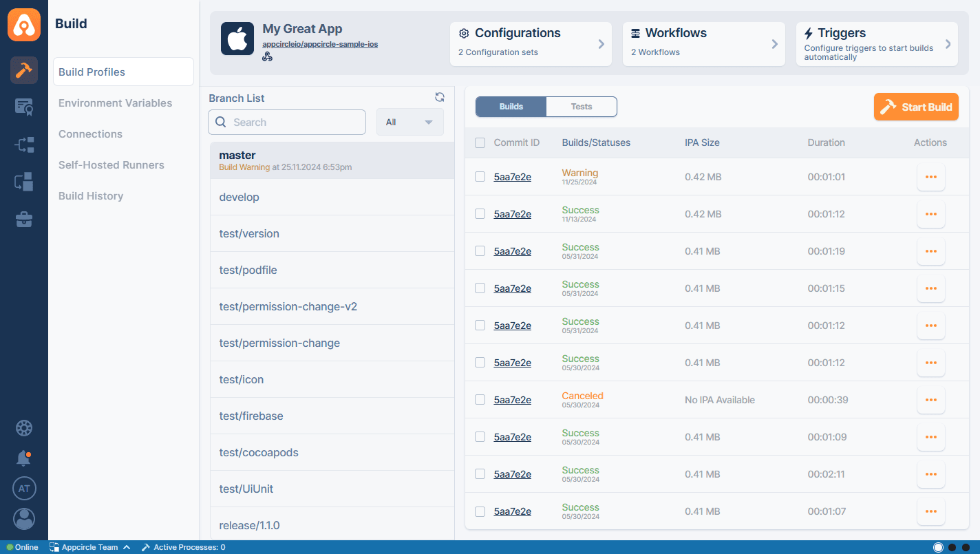Screen dimensions: 980x554
Task: Open the Appcircle logo home icon
Action: click(x=24, y=24)
